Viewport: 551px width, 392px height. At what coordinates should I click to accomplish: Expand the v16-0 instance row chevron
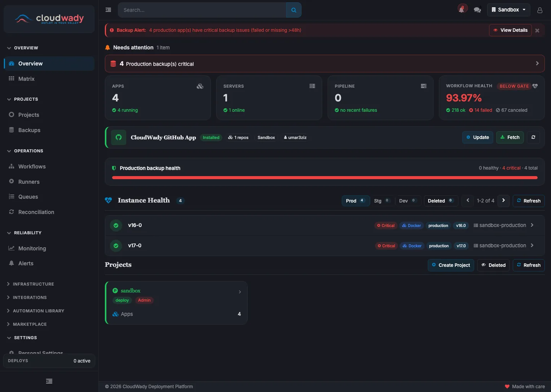pyautogui.click(x=532, y=225)
